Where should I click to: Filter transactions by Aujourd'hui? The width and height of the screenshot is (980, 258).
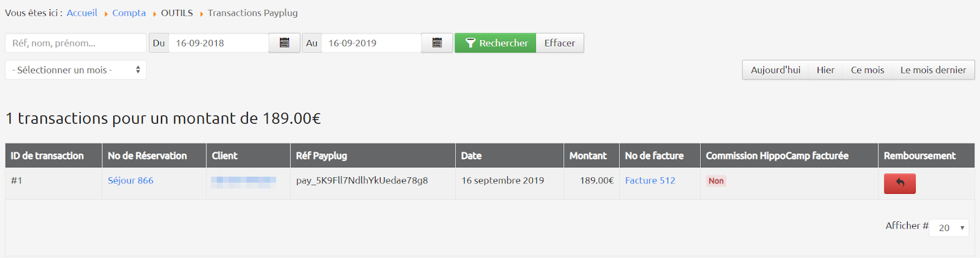775,70
